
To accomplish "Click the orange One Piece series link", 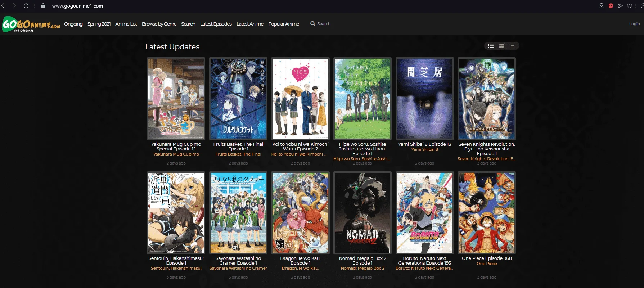I will click(x=487, y=264).
